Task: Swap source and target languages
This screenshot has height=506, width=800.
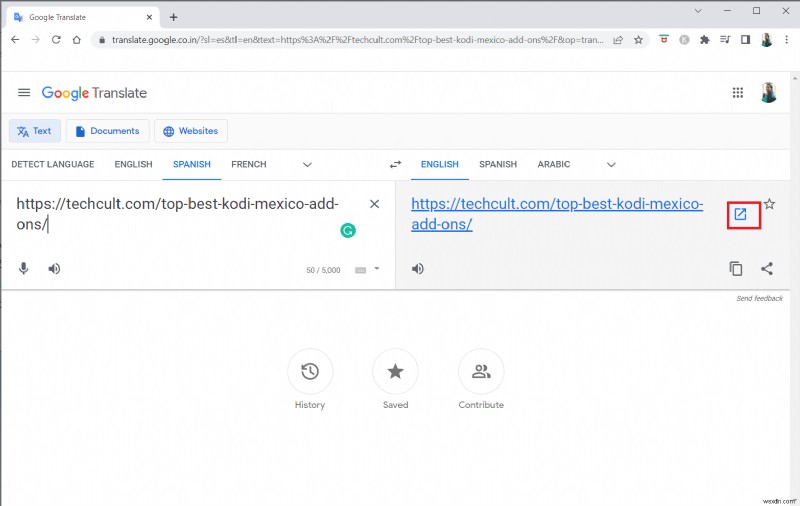Action: point(395,164)
